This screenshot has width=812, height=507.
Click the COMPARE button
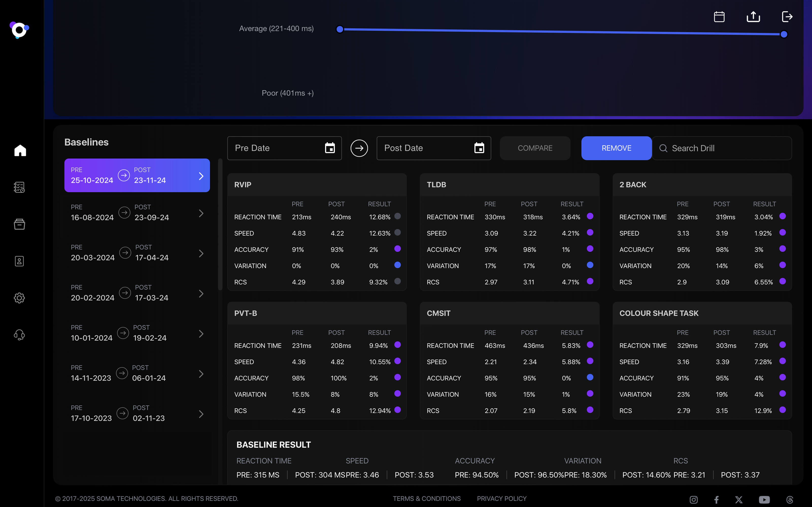[535, 148]
